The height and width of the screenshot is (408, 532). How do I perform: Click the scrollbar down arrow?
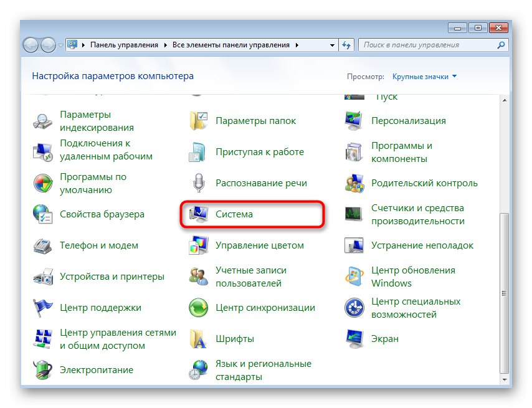pyautogui.click(x=505, y=379)
